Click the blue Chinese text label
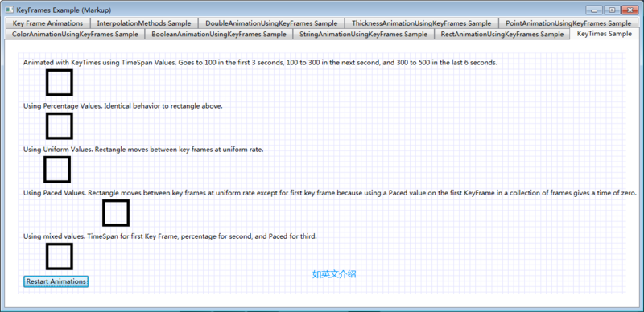This screenshot has height=312, width=644. coord(334,274)
